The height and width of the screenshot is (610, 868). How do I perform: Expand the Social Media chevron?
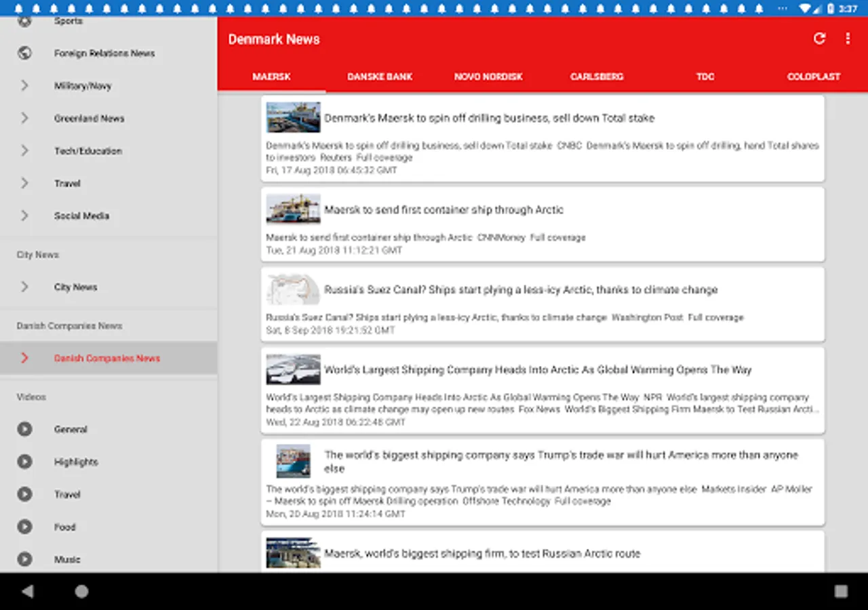[x=24, y=216]
